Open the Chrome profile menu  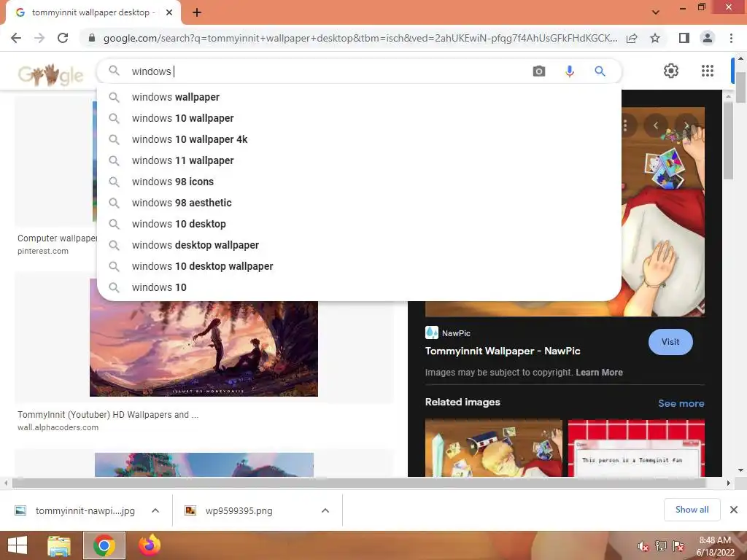click(x=708, y=38)
